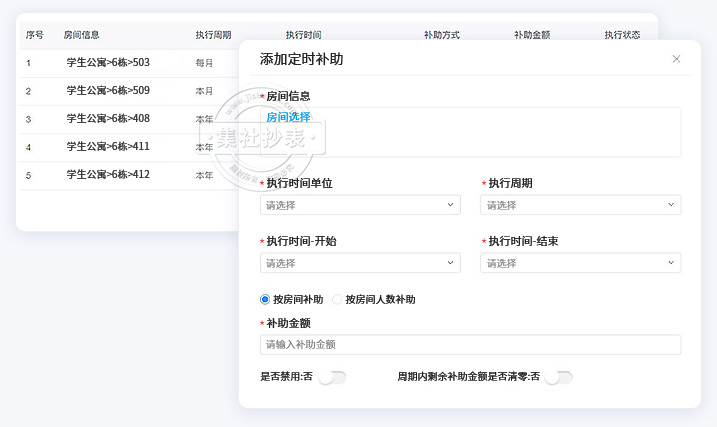Viewport: 717px width, 427px height.
Task: Select the 按房间人数补助 radio button
Action: point(338,299)
